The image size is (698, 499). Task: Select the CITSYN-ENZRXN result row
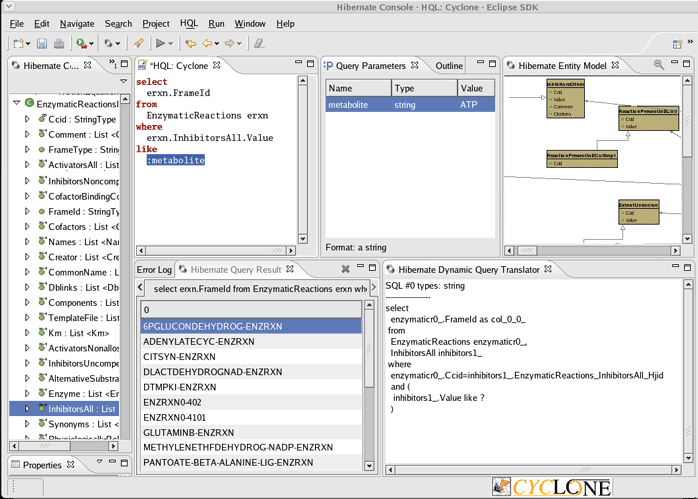252,357
